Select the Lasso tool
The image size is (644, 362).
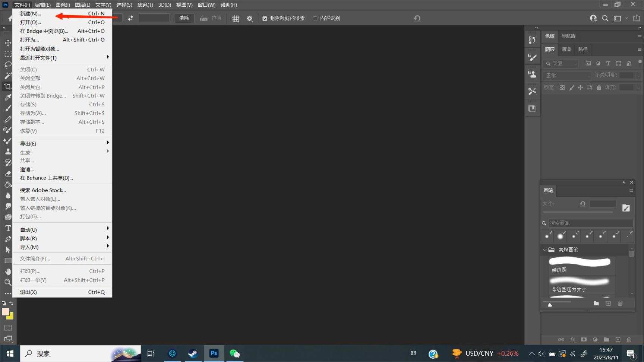[x=8, y=64]
